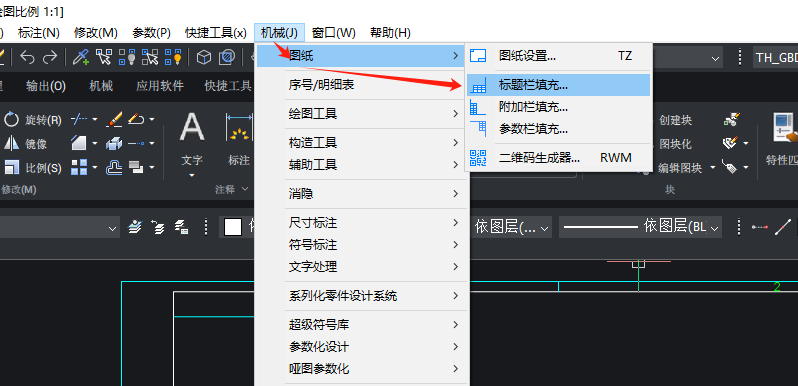Click the red diagonal line tool icon
Image resolution: width=798 pixels, height=386 pixels.
[x=783, y=227]
